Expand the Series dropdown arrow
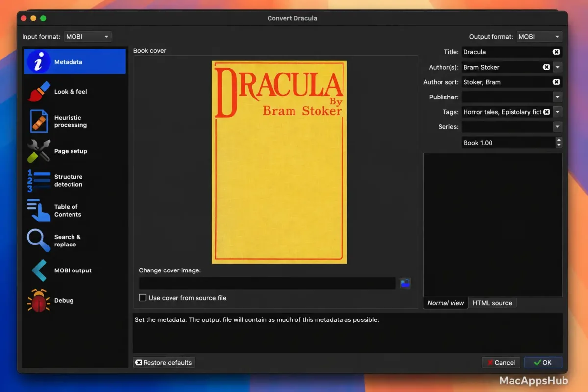 (558, 127)
